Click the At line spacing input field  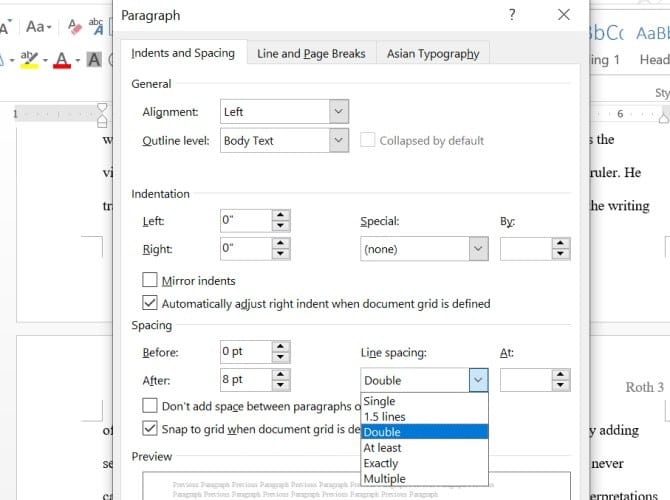pos(526,380)
